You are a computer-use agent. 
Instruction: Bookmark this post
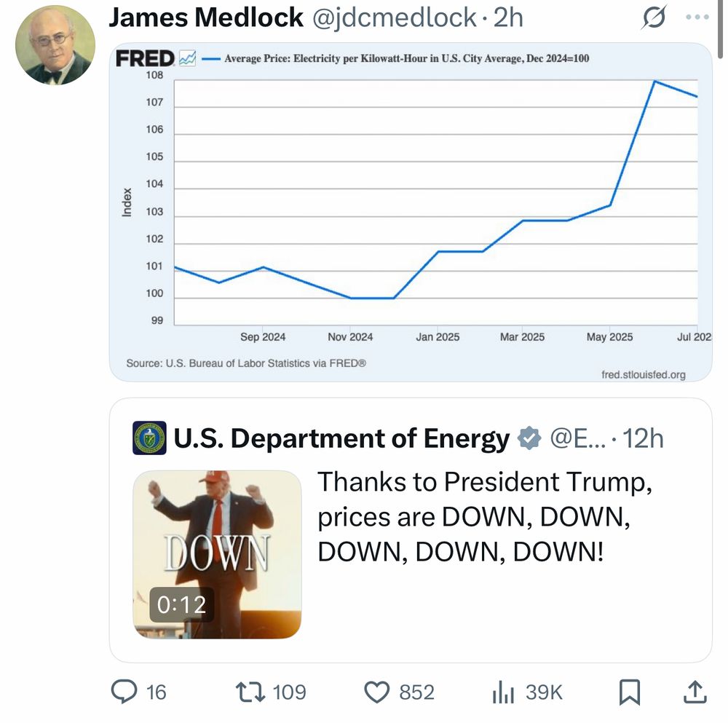630,692
